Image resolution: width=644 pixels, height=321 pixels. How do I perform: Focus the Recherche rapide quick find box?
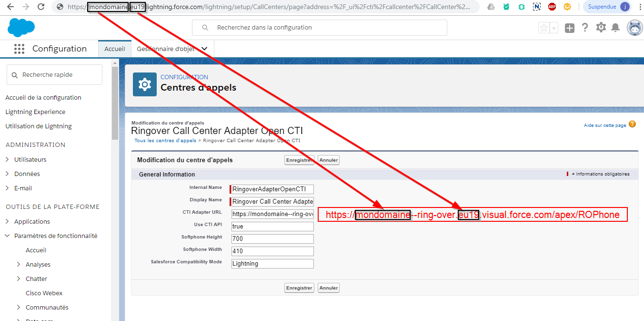pos(54,75)
